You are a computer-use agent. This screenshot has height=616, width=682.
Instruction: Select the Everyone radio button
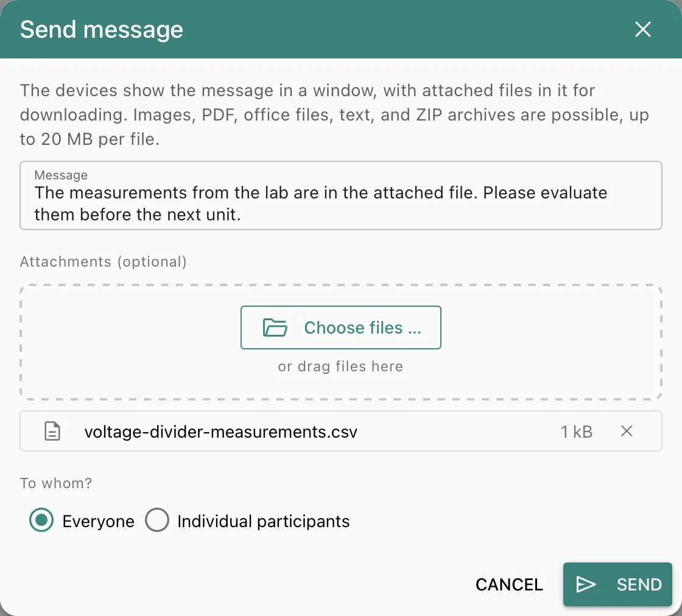(41, 520)
